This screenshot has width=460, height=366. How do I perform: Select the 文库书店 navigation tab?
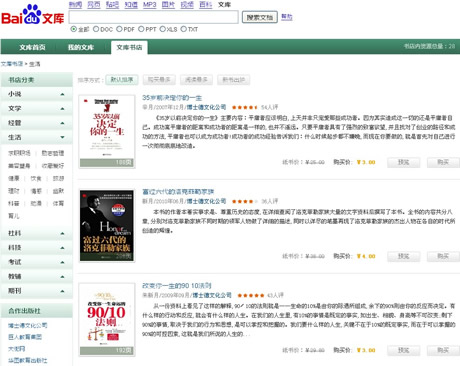point(129,47)
